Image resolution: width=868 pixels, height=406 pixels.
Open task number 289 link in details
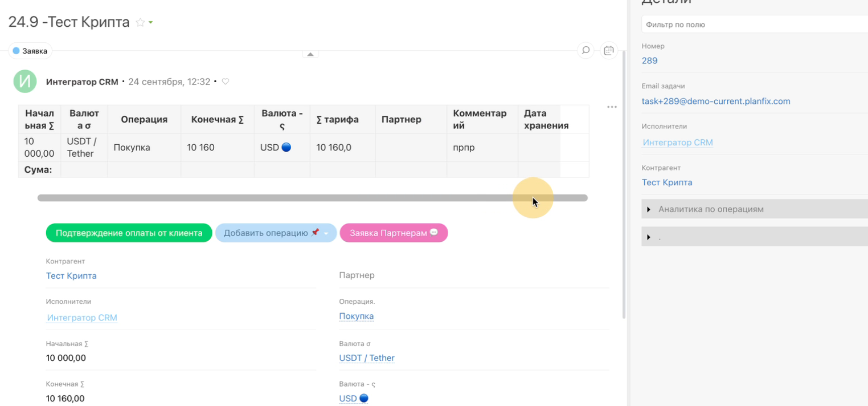point(649,60)
